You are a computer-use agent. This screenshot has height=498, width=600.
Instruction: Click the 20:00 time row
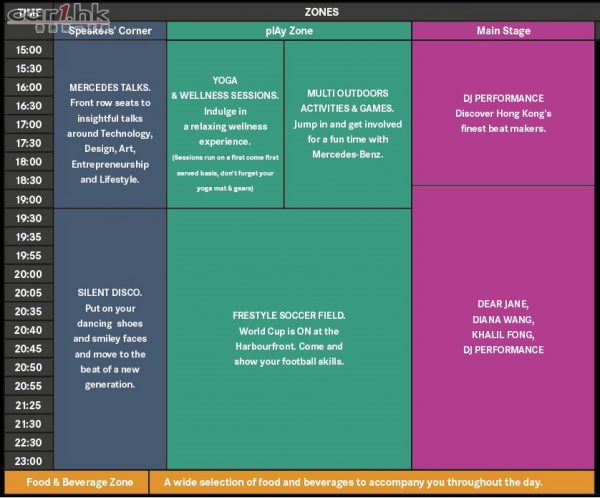point(29,274)
